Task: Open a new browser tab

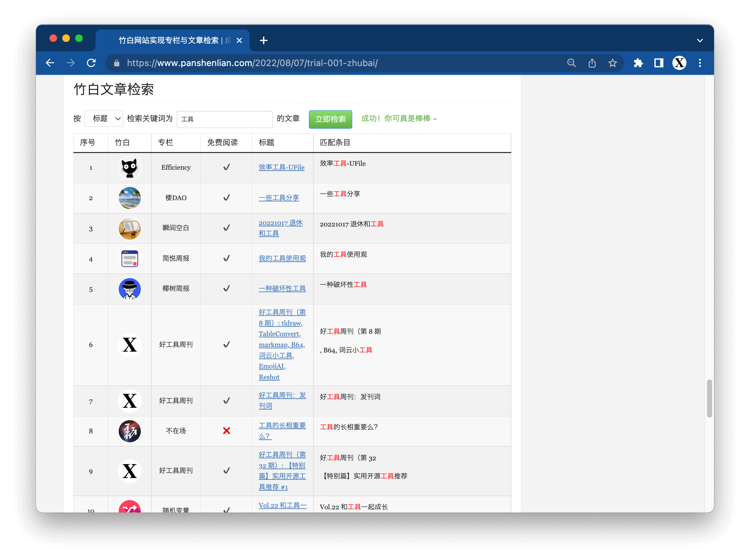Action: (x=263, y=41)
